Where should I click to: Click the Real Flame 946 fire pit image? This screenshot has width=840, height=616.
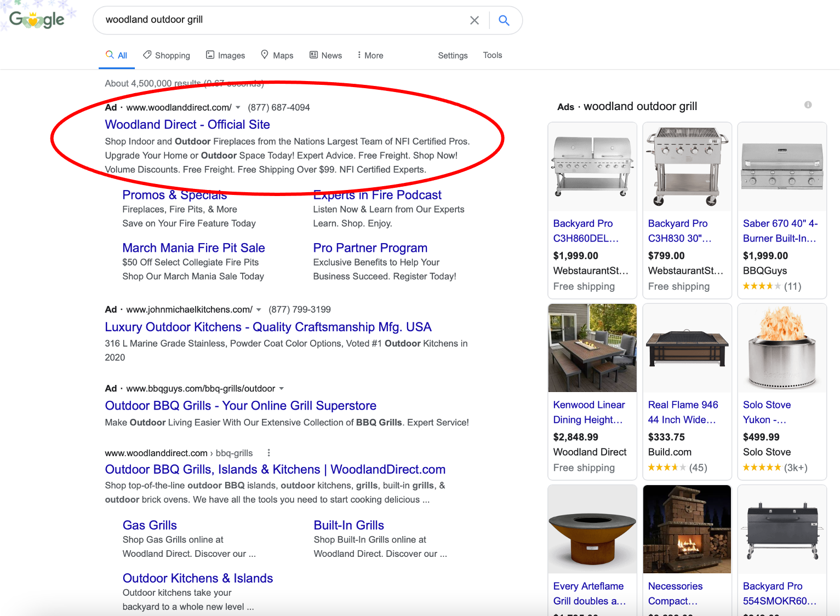[x=687, y=348]
